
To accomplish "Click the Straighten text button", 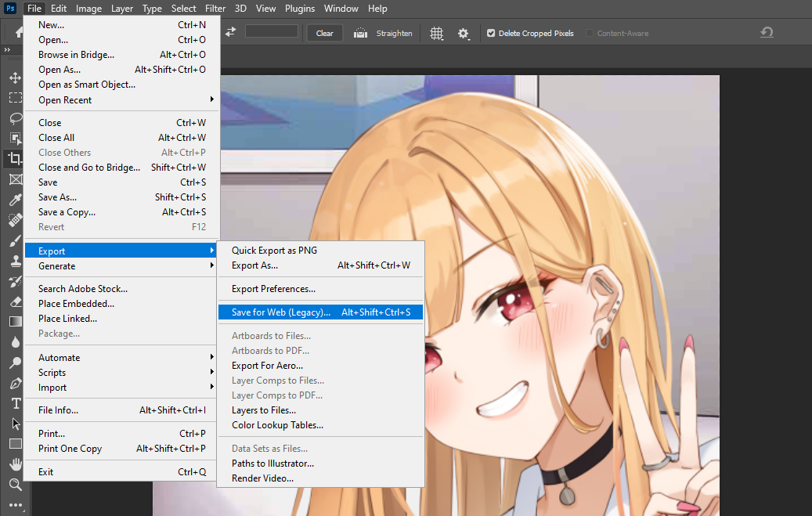I will pos(394,33).
